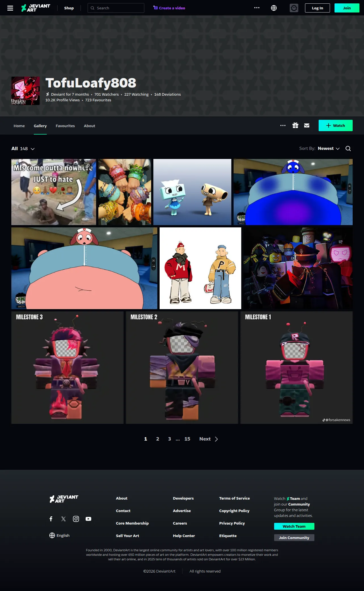Open the Copyright Policy link
This screenshot has height=591, width=364.
coord(234,511)
